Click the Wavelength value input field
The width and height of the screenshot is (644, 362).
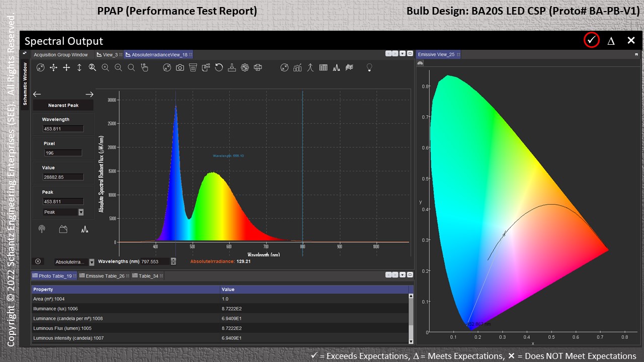[x=63, y=129]
